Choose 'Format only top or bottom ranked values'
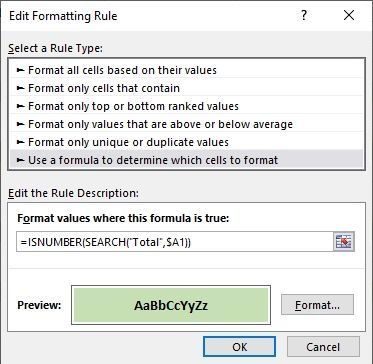This screenshot has width=373, height=364. (x=186, y=106)
